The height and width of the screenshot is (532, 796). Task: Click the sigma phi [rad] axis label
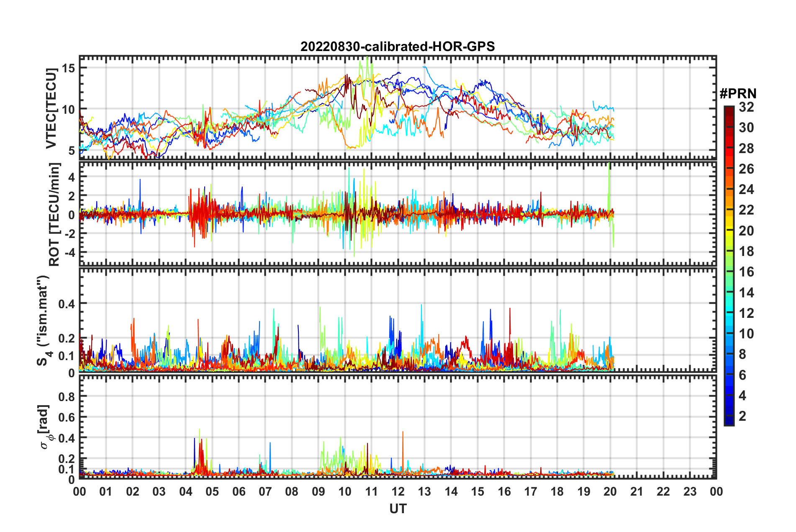click(45, 427)
